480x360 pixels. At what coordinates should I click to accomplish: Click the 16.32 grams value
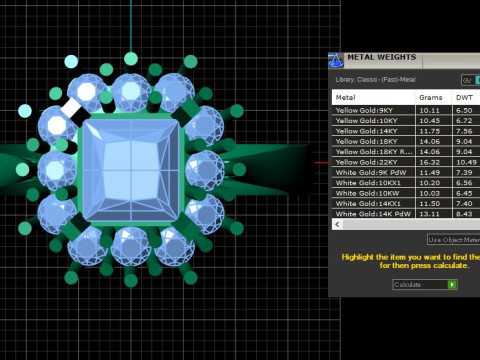click(x=430, y=162)
